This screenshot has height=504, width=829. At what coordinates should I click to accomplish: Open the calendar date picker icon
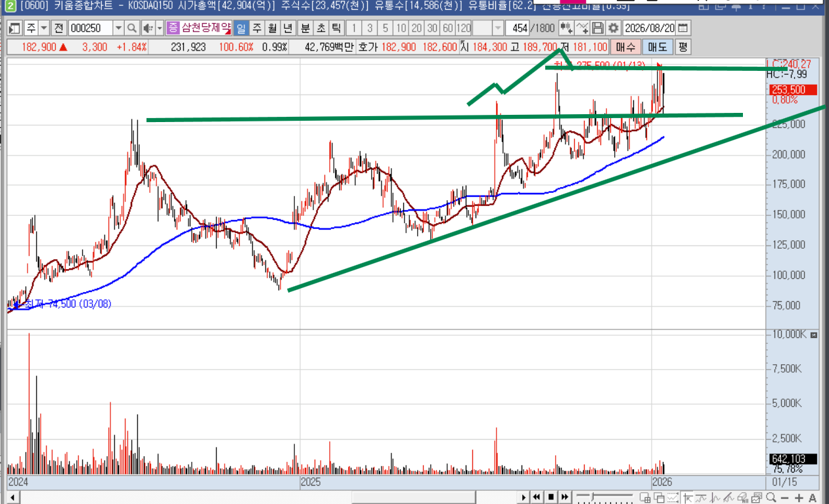(x=683, y=28)
